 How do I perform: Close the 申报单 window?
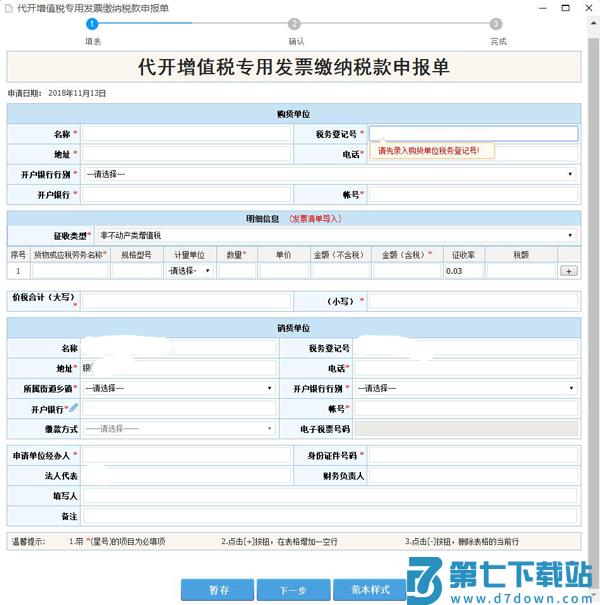click(589, 8)
